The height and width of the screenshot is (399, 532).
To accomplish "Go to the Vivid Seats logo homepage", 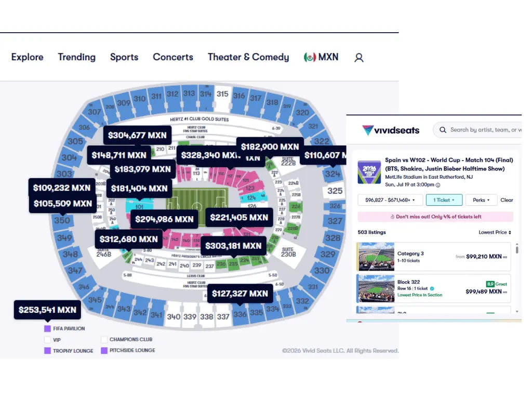I will coord(391,130).
